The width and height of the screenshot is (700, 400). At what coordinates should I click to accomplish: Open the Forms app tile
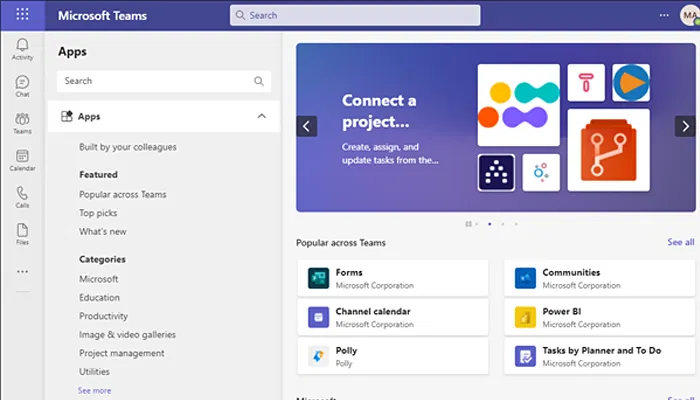pyautogui.click(x=392, y=278)
